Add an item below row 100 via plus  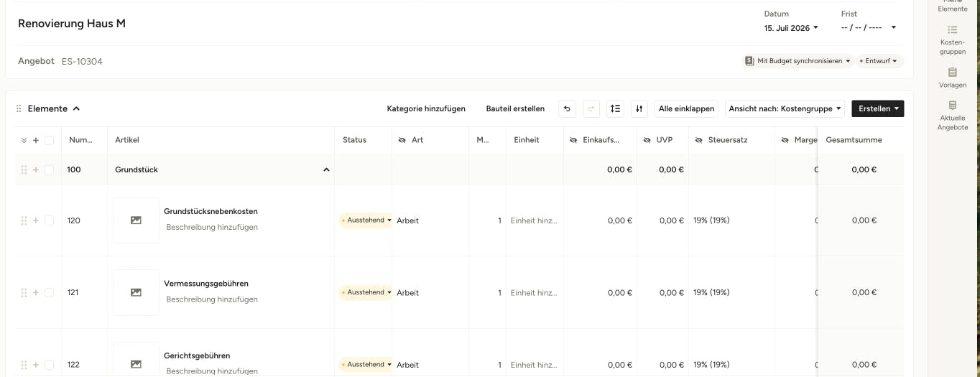pyautogui.click(x=36, y=169)
